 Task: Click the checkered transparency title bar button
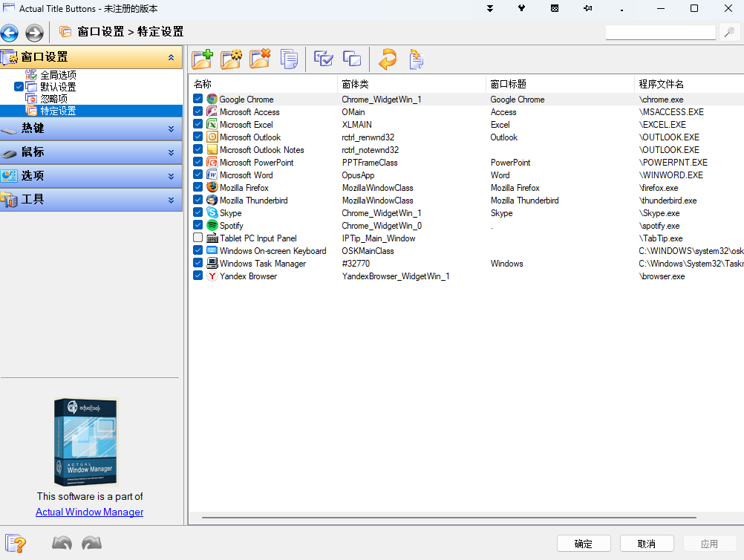pos(555,9)
